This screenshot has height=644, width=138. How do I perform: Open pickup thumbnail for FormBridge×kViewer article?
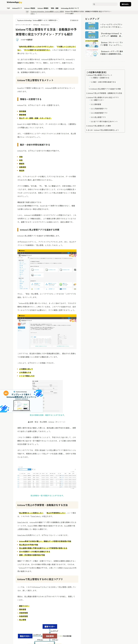click(92, 35)
